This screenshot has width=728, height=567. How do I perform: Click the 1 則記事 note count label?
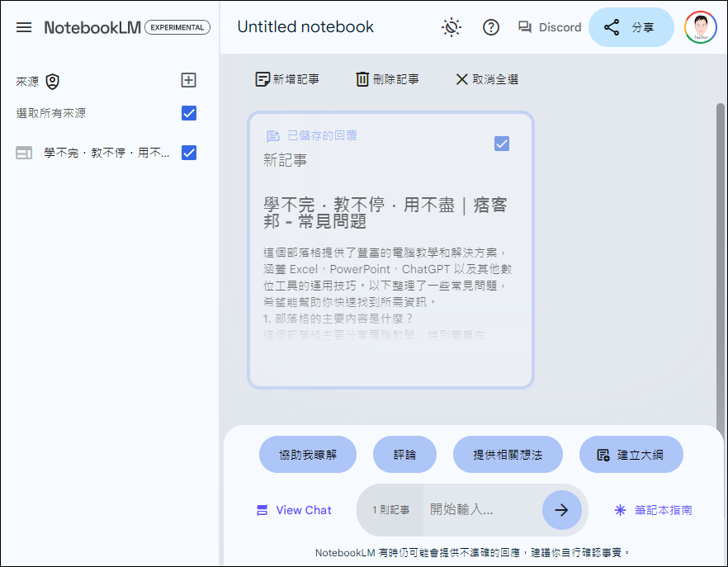coord(390,510)
